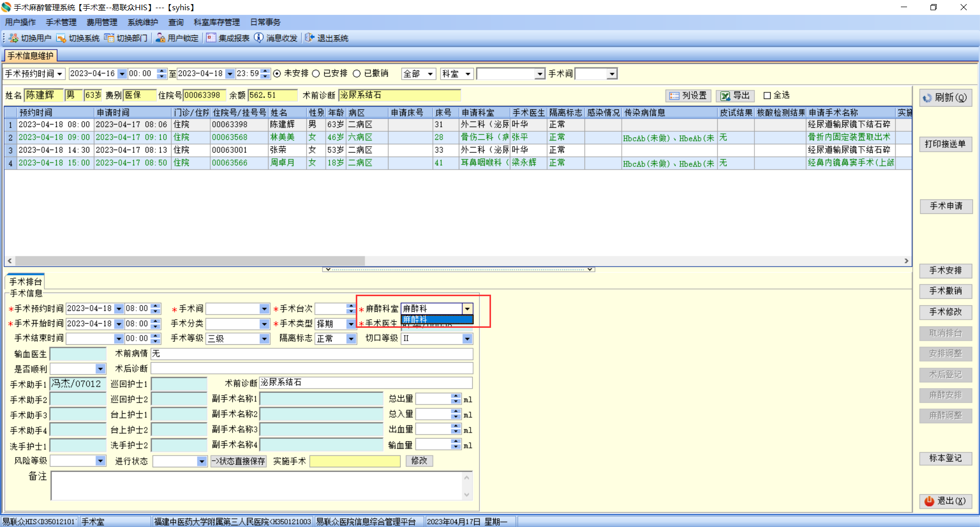Click the ->状态直接保存 button
The width and height of the screenshot is (980, 527).
coord(238,461)
